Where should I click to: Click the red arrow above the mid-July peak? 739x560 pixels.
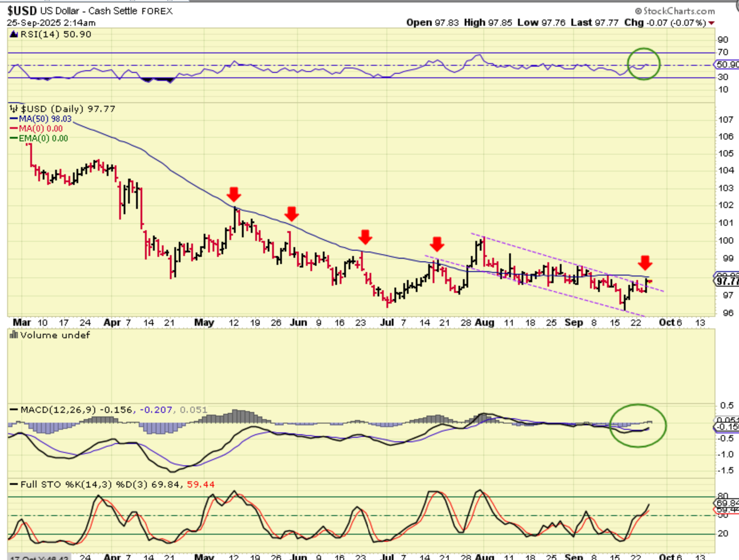(x=437, y=244)
